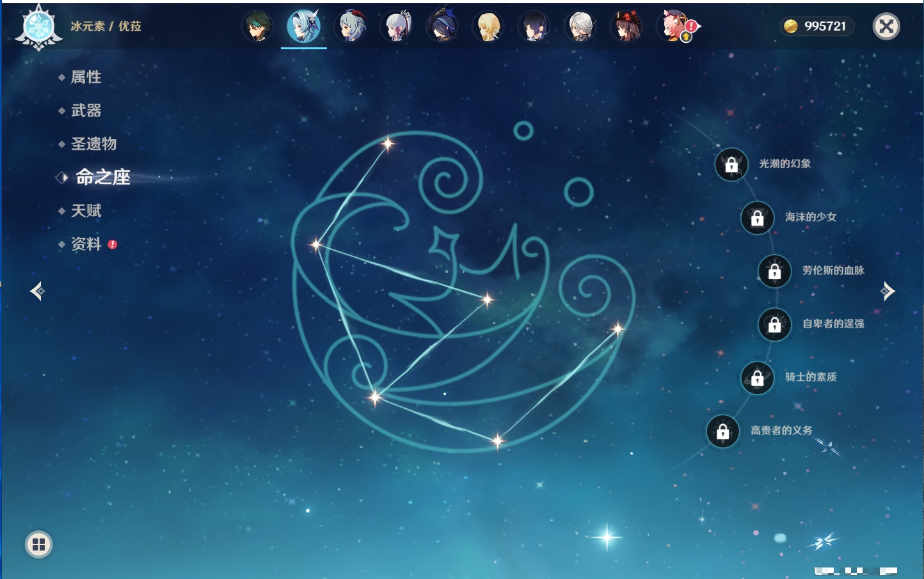This screenshot has width=924, height=579.
Task: Click the constellation name 光潮的幻象
Action: click(785, 164)
